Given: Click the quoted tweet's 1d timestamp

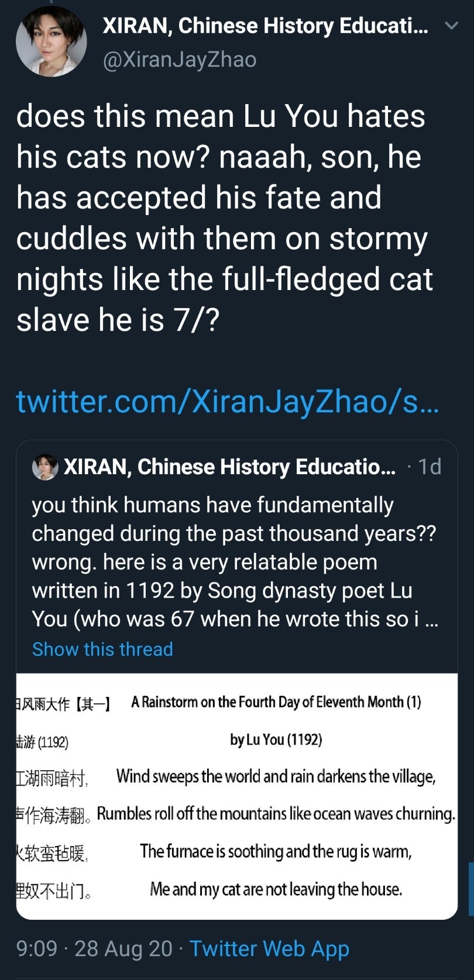Looking at the screenshot, I should (430, 467).
